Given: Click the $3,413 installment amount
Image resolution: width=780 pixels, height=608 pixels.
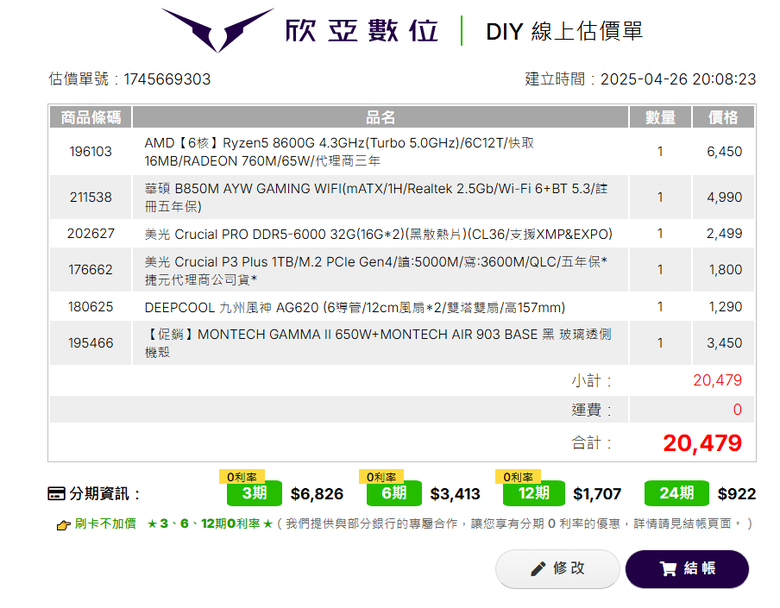Looking at the screenshot, I should [455, 494].
